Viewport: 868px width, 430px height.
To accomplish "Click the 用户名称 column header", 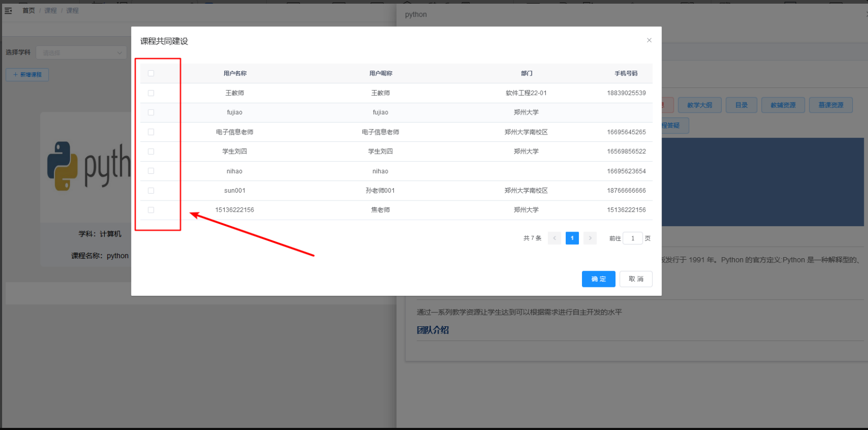I will coord(235,73).
